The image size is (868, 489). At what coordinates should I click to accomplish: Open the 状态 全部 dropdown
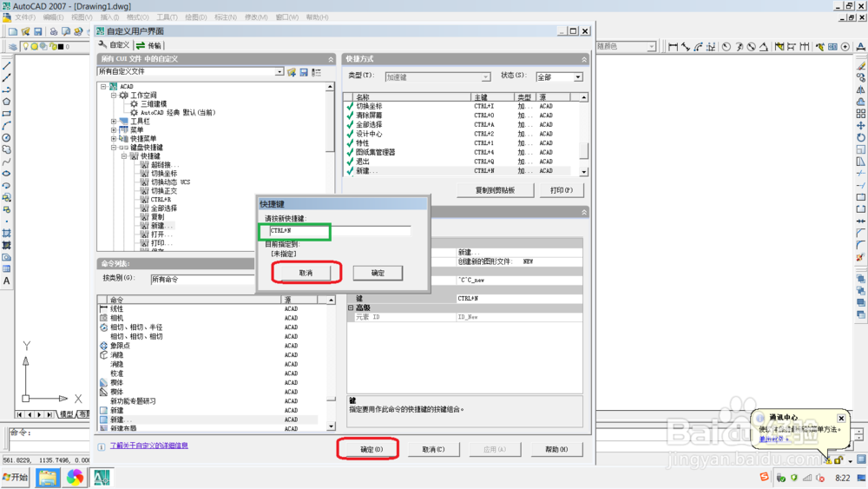pyautogui.click(x=578, y=77)
